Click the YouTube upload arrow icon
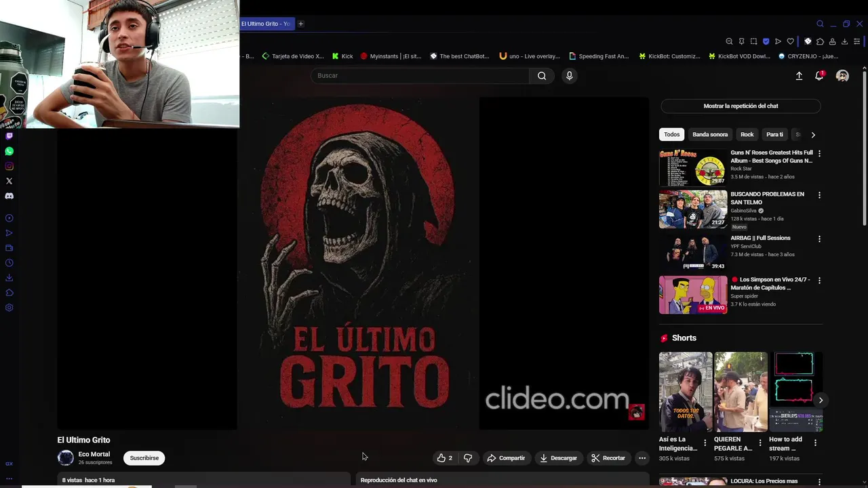The image size is (868, 488). point(799,76)
